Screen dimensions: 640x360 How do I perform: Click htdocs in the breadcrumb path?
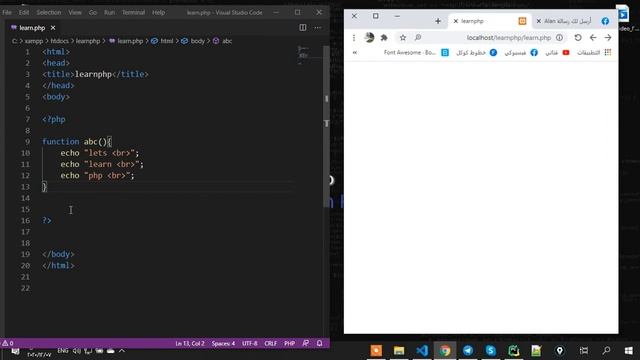point(60,41)
